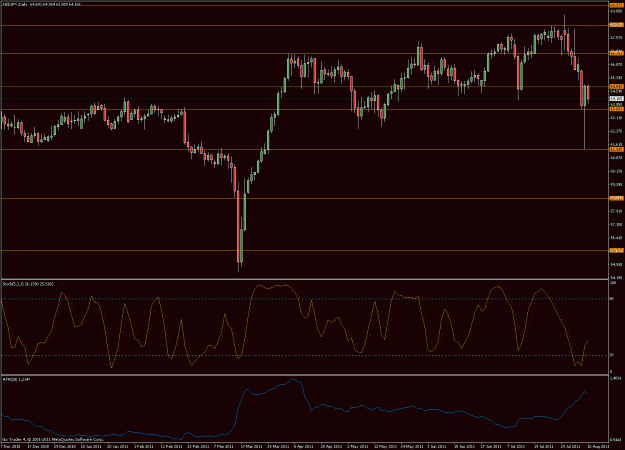The height and width of the screenshot is (450, 625).
Task: Click the '2 May 2011' date label
Action: pos(358,446)
